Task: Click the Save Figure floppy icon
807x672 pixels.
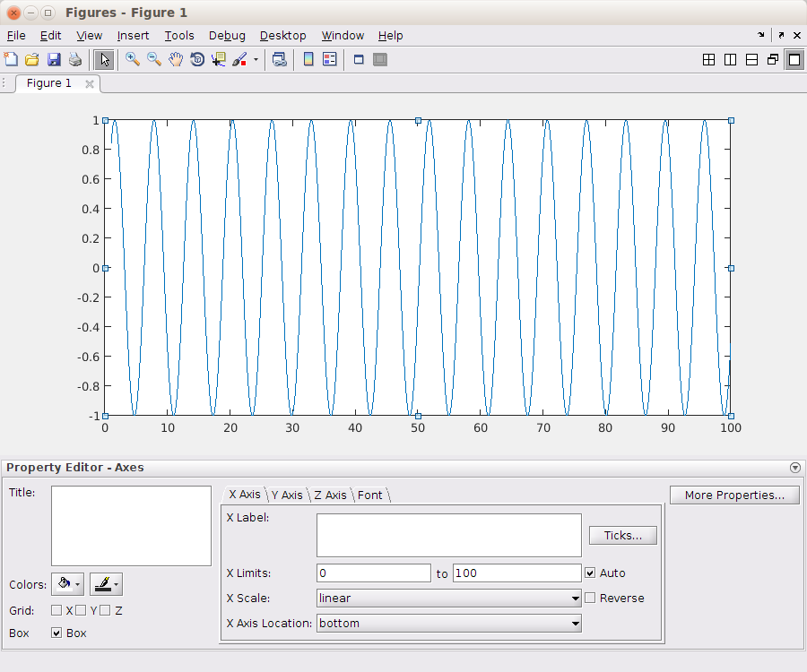Action: click(54, 60)
